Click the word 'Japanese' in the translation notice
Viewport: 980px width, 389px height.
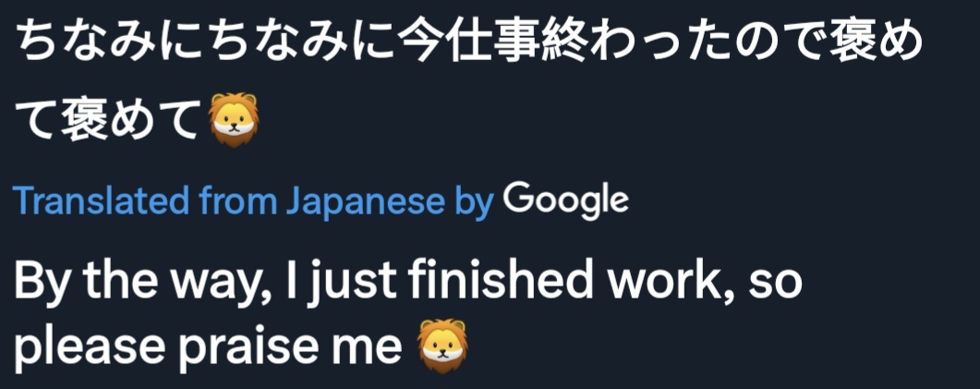tap(364, 201)
